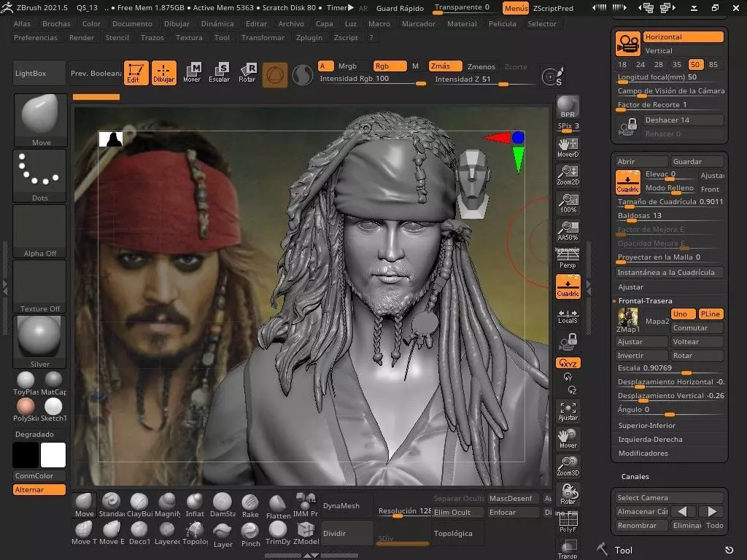Toggle the PLine button
This screenshot has height=560, width=747.
point(711,314)
